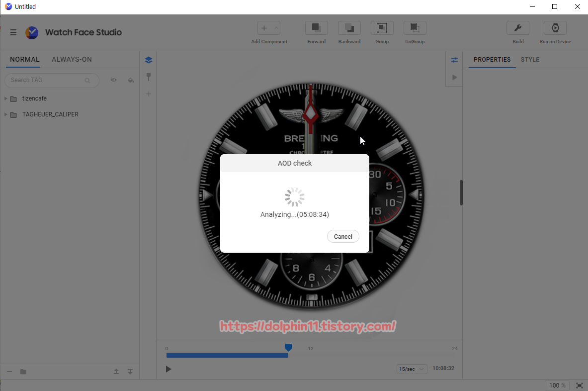
Task: Open the 1S/sec speed dropdown
Action: (x=412, y=369)
